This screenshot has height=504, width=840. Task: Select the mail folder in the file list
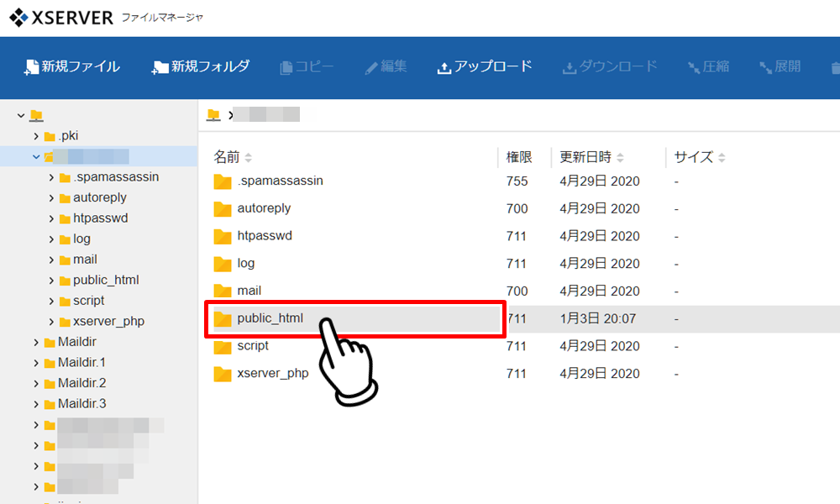[x=249, y=291]
